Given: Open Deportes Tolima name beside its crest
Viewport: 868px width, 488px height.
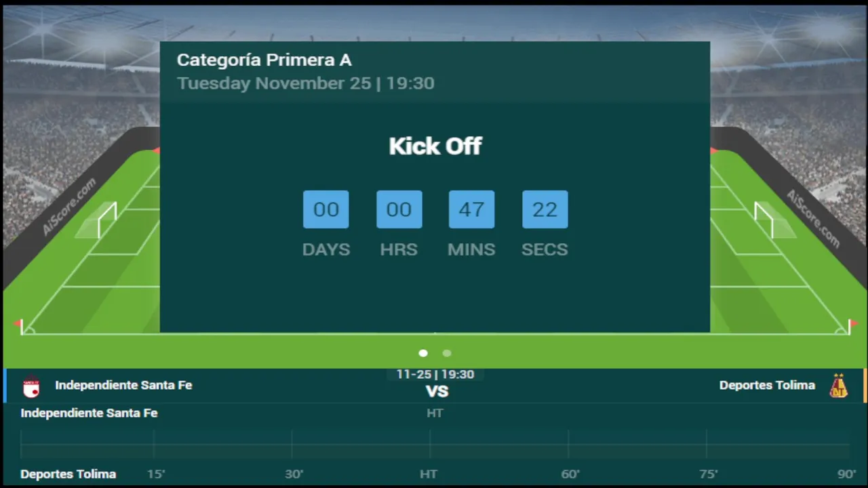Looking at the screenshot, I should click(x=767, y=385).
